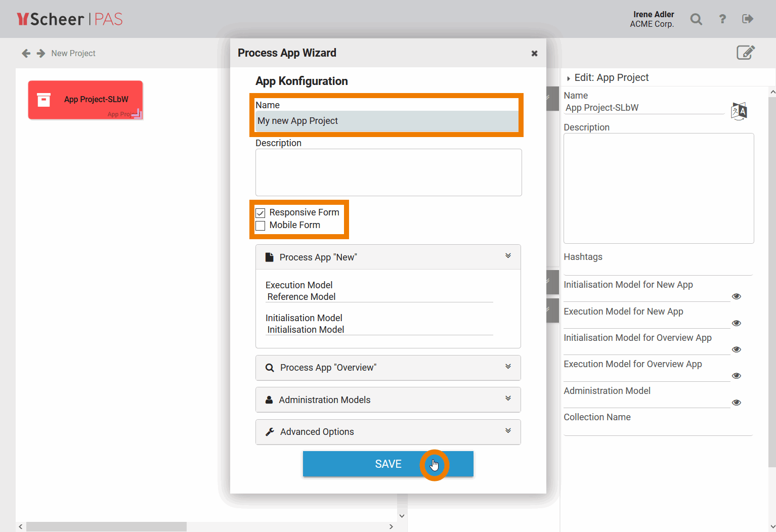
Task: Click the New Project breadcrumb
Action: 73,53
